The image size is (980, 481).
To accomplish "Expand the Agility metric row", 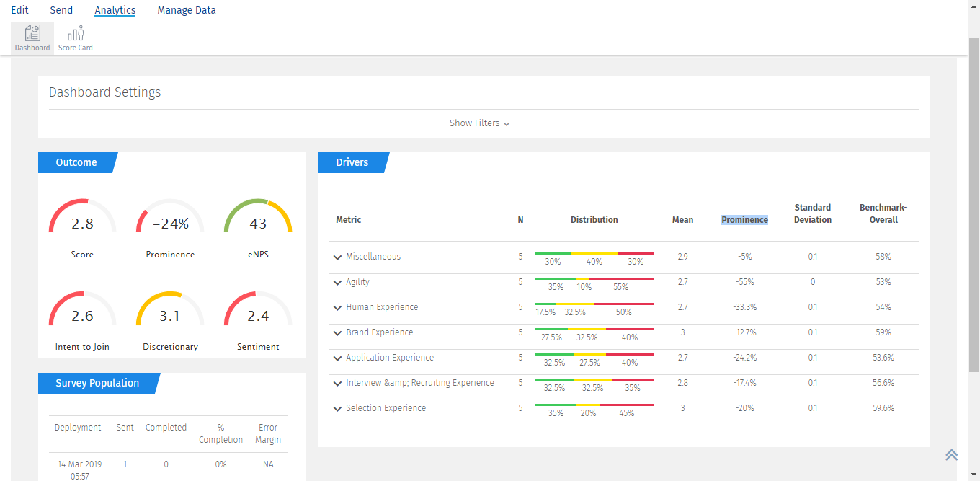I will click(337, 281).
